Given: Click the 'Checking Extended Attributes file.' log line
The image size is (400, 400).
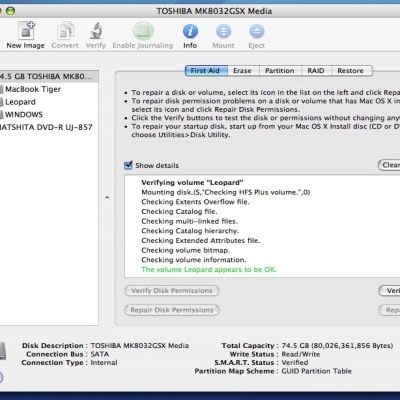Looking at the screenshot, I should tap(201, 241).
